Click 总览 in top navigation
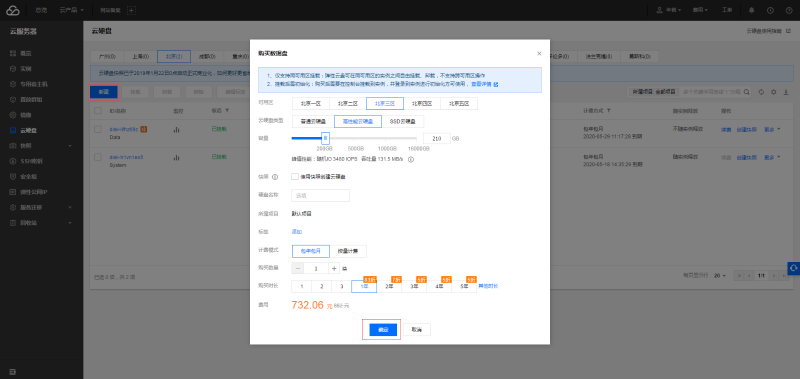Viewport: 800px width, 379px height. pos(41,10)
